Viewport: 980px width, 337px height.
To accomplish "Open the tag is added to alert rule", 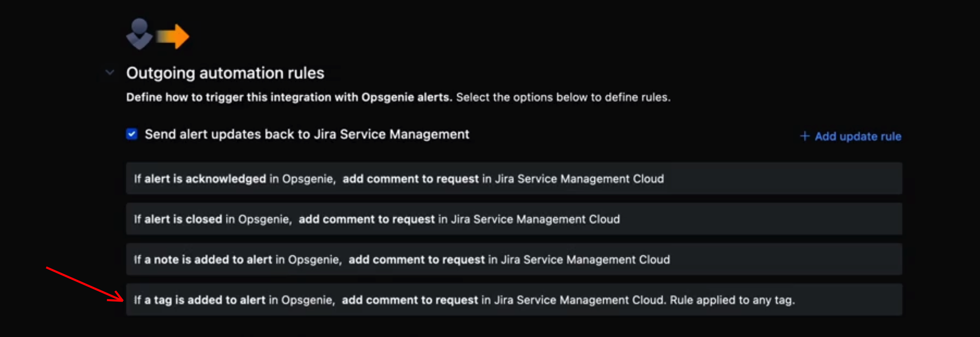I will (x=514, y=300).
